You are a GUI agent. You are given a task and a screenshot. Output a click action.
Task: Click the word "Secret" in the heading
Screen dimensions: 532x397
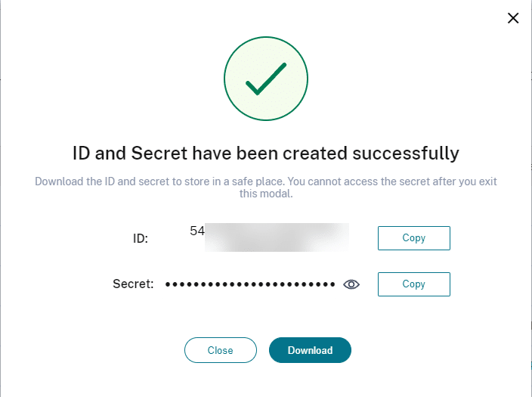click(x=159, y=154)
